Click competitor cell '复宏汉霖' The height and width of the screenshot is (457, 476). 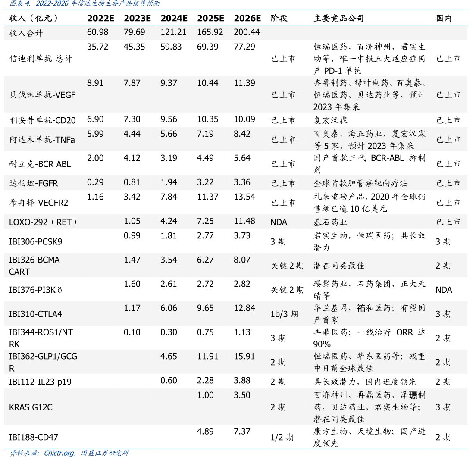330,120
